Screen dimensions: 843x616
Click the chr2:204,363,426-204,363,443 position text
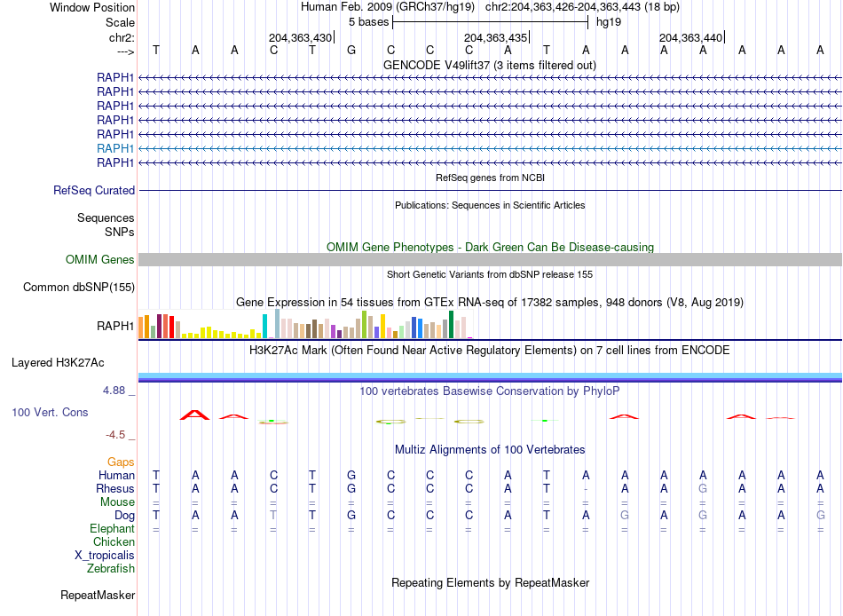582,7
